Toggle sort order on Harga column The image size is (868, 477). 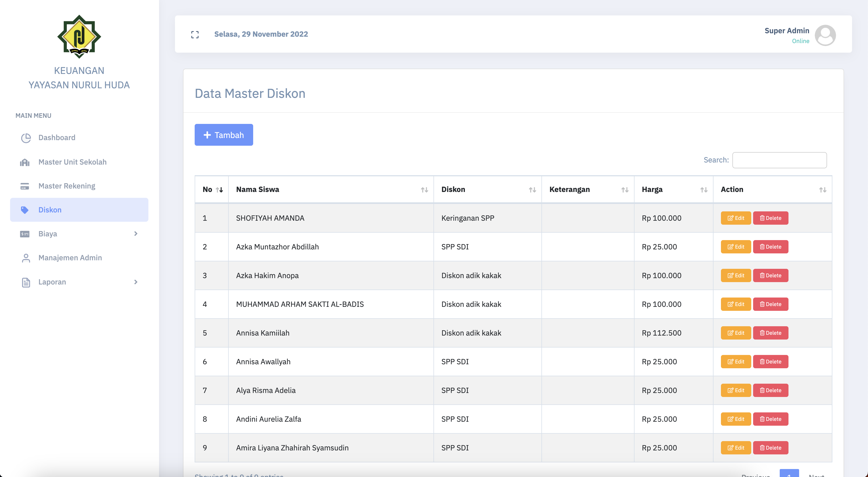(704, 190)
